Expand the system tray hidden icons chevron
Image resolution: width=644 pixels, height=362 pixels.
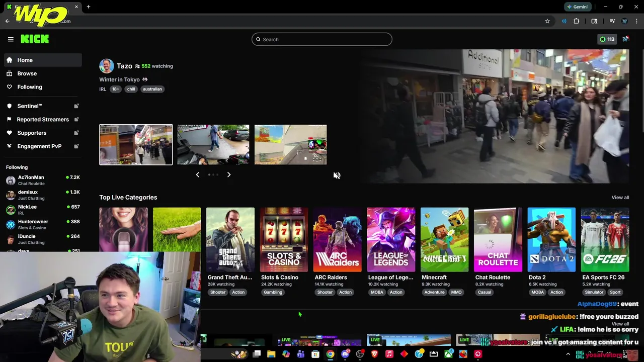point(569,354)
